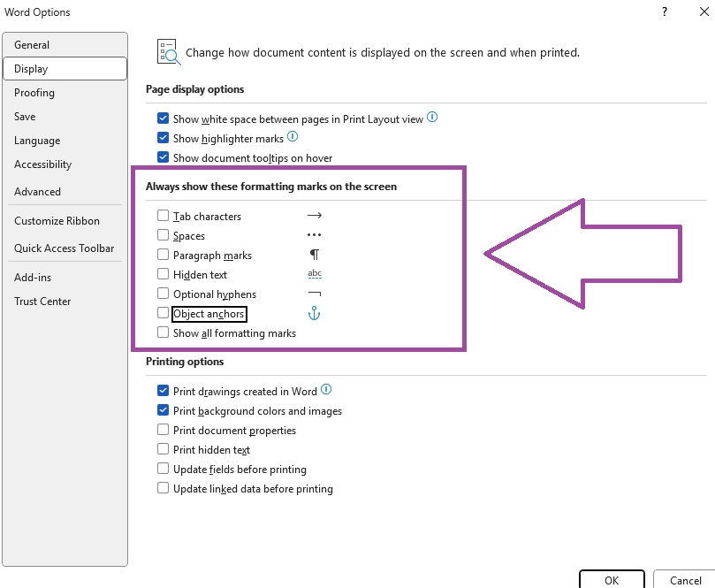Open the Language options category

tap(65, 141)
